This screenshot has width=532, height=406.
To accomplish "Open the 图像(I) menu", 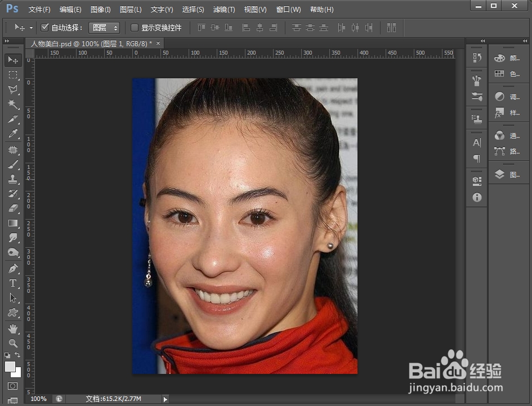I will click(x=100, y=10).
